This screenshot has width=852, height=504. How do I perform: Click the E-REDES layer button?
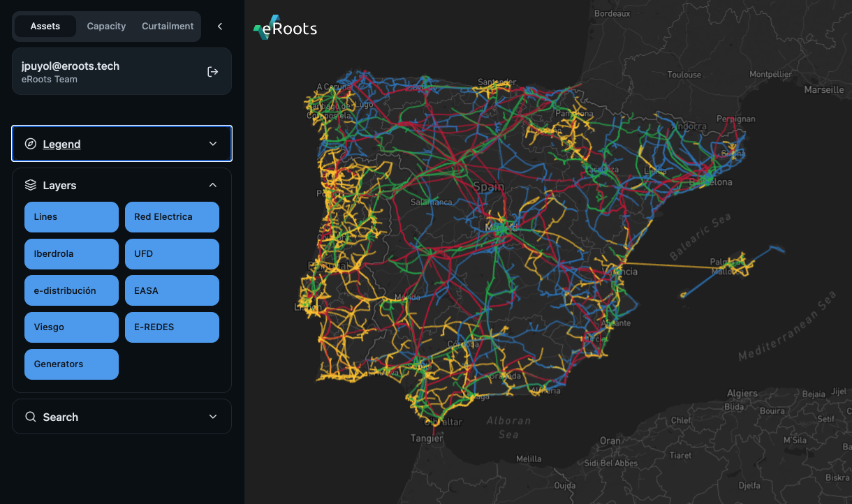(x=172, y=327)
